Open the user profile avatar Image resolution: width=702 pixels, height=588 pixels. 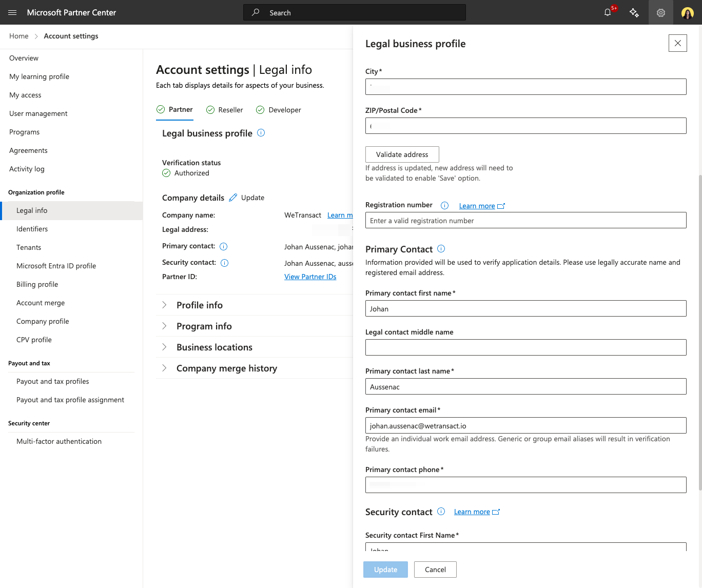688,12
